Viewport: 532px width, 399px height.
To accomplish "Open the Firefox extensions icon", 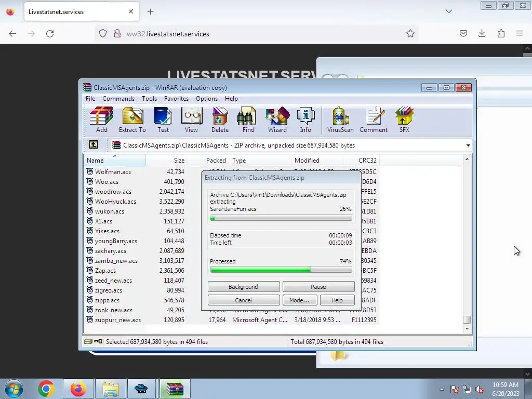I will tap(501, 33).
